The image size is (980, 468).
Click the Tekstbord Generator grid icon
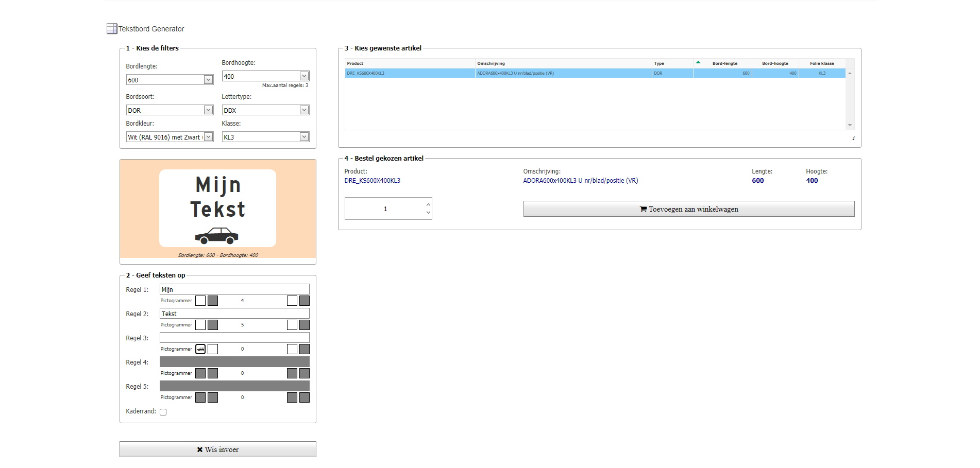pos(112,29)
